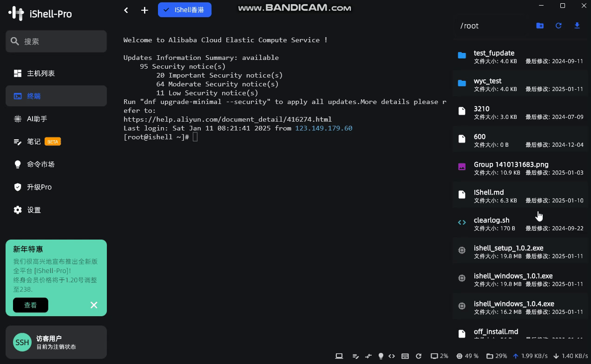Open a new terminal tab with the plus icon
This screenshot has width=591, height=364.
(x=144, y=10)
